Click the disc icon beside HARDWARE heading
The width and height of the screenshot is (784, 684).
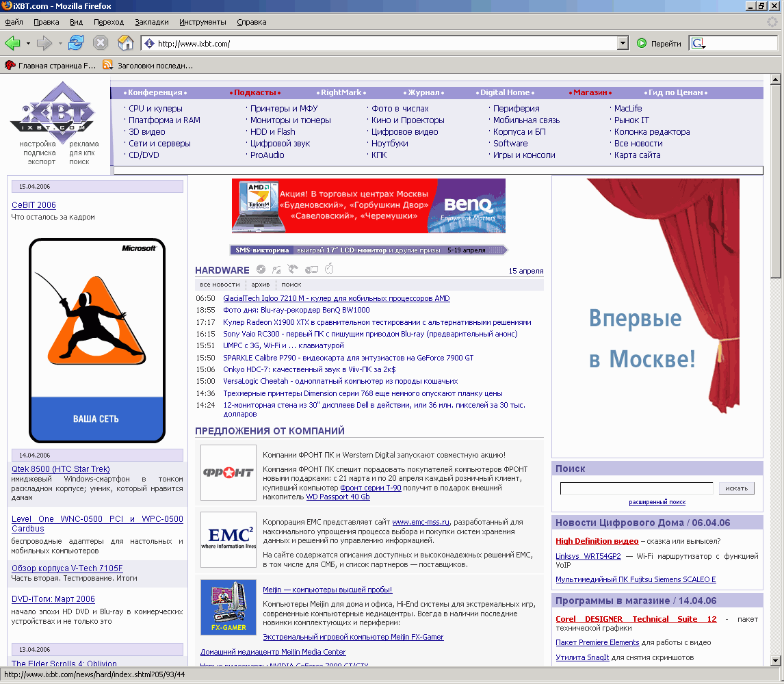tap(261, 269)
